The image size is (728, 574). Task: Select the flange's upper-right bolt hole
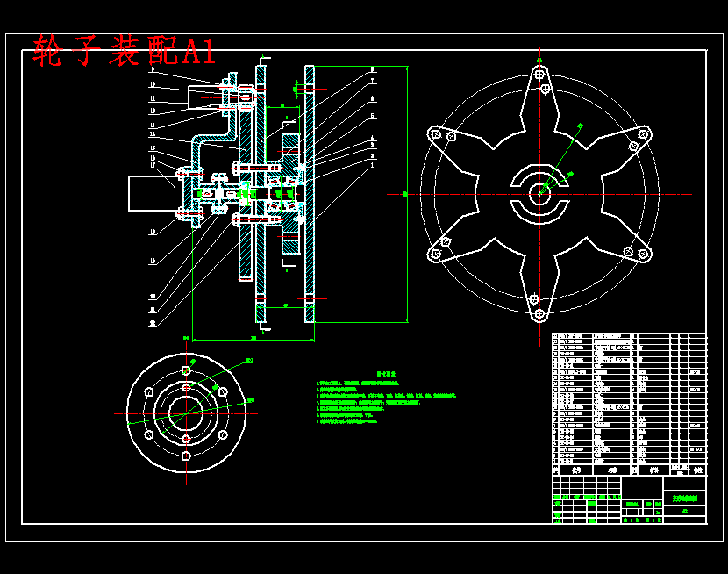coord(223,392)
